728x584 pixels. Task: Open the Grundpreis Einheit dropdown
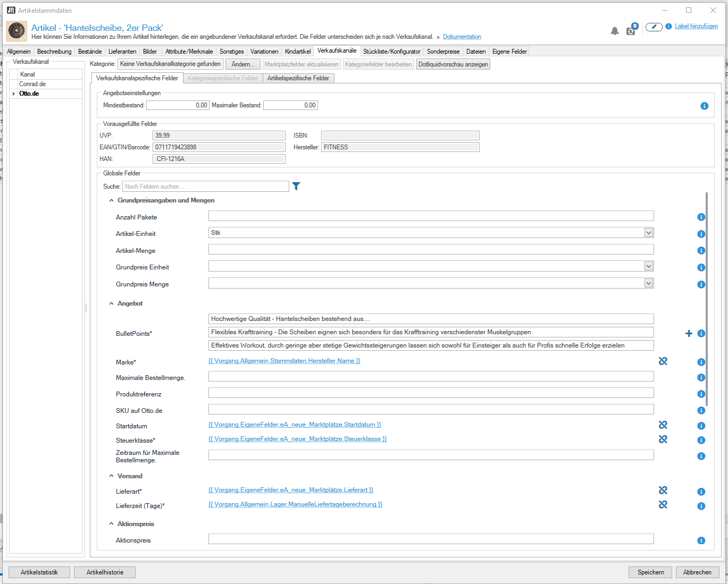tap(648, 266)
